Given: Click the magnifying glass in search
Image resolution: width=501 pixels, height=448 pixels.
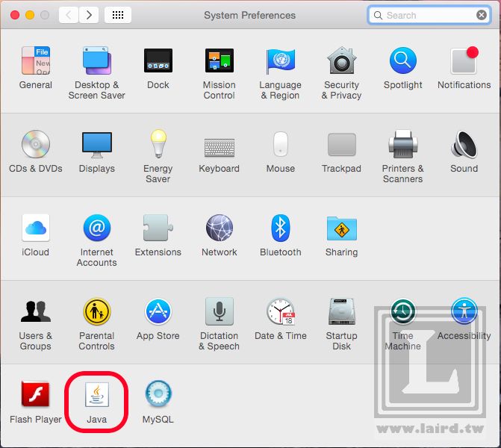Looking at the screenshot, I should tap(378, 15).
